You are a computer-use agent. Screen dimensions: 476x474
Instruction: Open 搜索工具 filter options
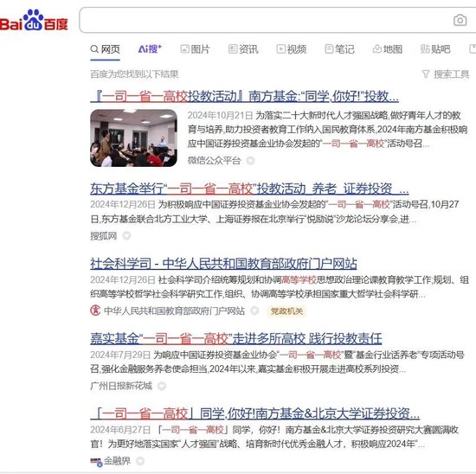click(x=446, y=74)
